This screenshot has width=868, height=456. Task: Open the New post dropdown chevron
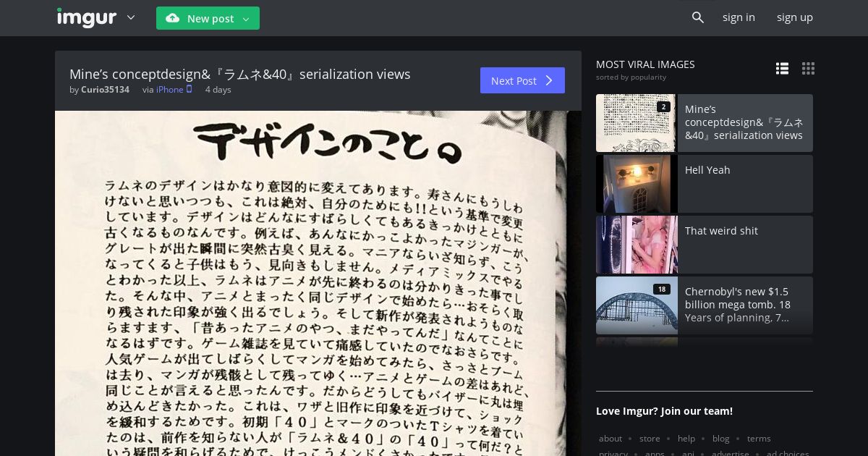(246, 19)
